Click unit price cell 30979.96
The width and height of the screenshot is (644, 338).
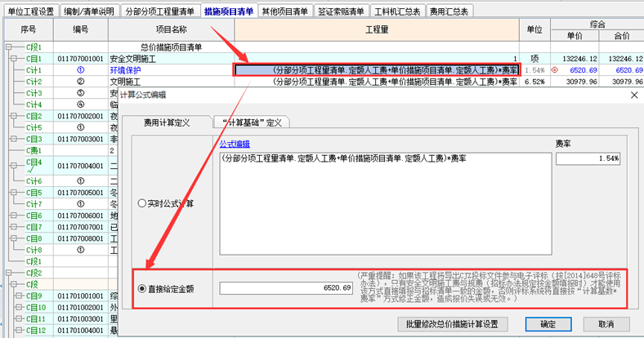(575, 82)
